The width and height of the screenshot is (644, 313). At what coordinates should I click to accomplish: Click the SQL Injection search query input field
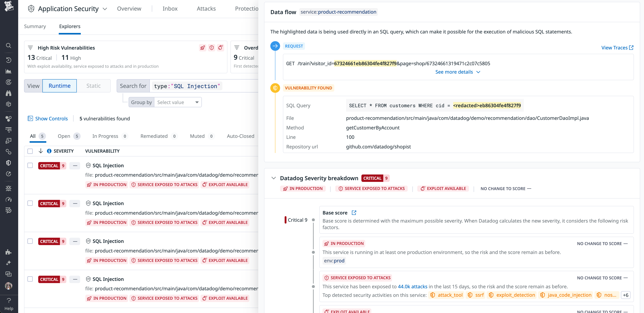tap(186, 86)
